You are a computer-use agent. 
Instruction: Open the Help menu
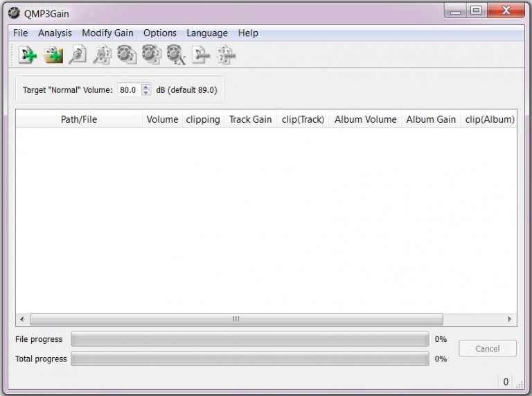point(248,33)
